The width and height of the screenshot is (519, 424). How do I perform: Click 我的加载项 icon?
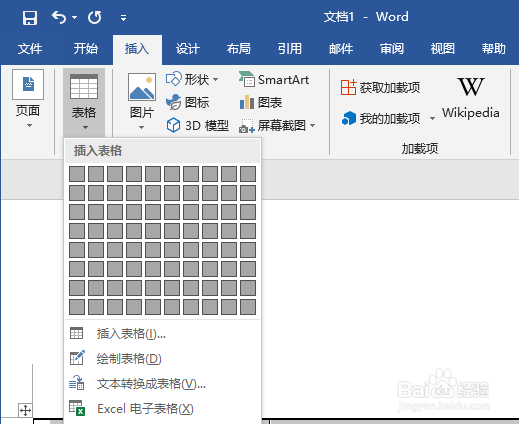coord(349,118)
